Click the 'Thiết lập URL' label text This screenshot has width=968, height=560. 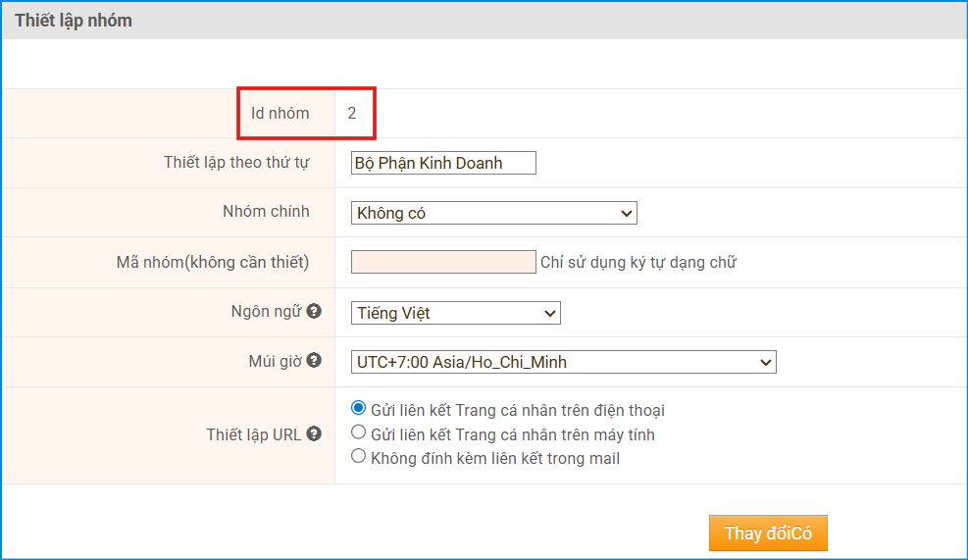pos(253,434)
